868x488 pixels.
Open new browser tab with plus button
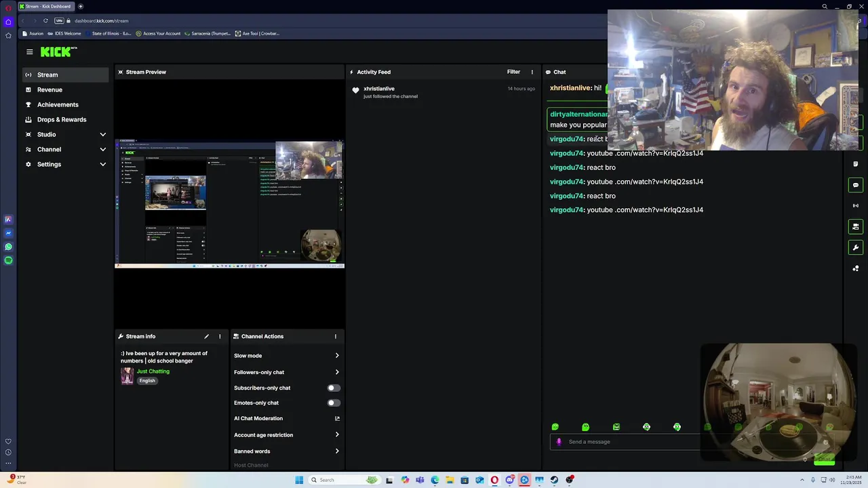[x=81, y=6]
